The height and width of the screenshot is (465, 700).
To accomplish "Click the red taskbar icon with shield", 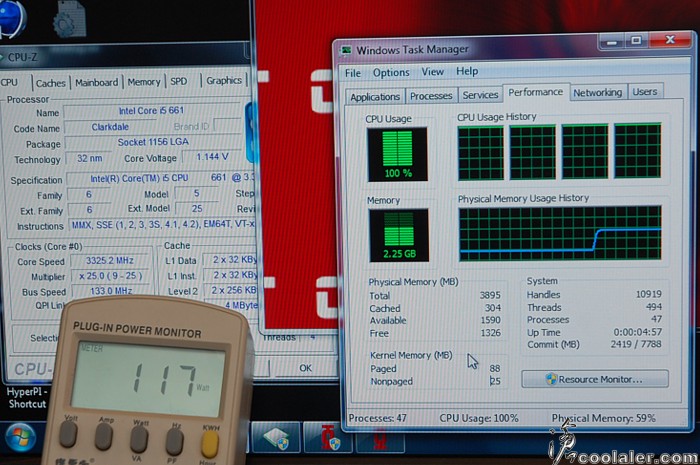I will pyautogui.click(x=328, y=438).
